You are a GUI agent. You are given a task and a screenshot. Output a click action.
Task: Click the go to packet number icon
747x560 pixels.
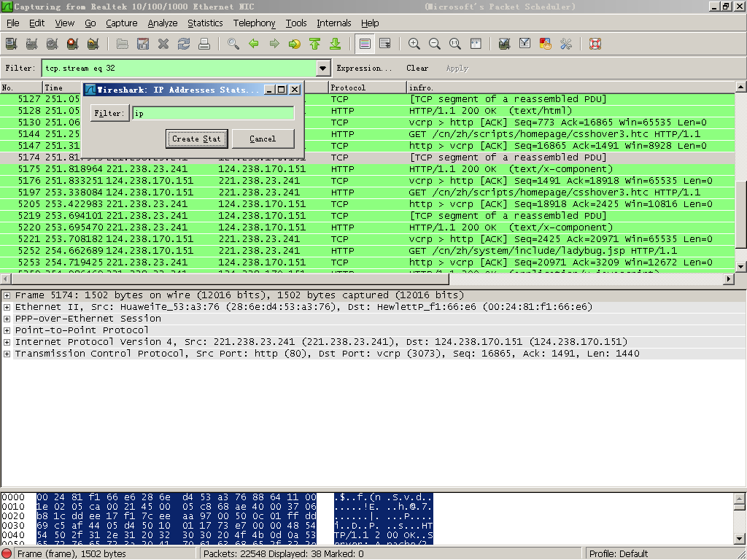(x=295, y=44)
